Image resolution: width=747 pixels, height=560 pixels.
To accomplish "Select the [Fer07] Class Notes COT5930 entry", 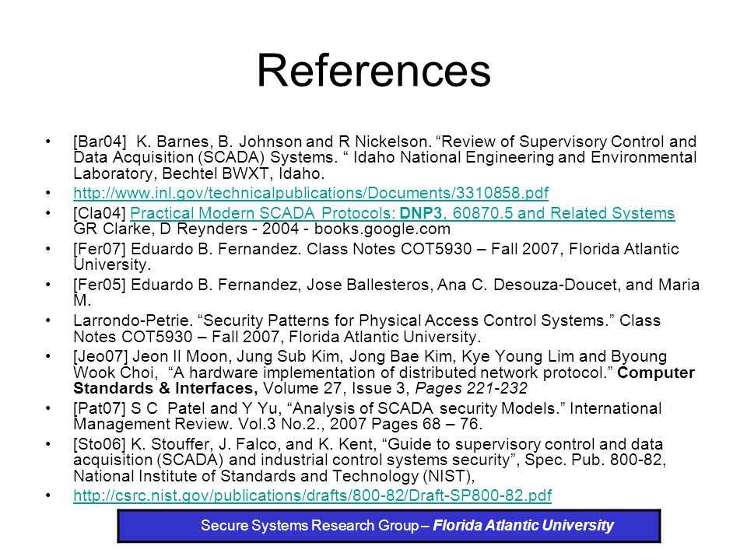I will point(376,257).
